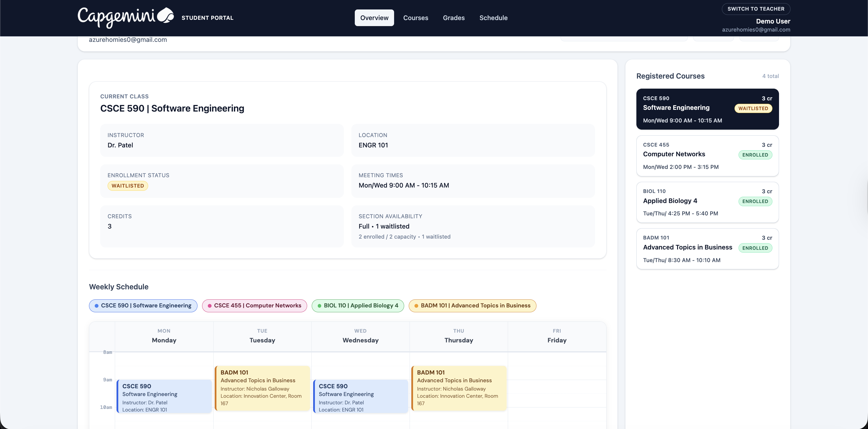Click the Registered Courses heading

point(670,76)
